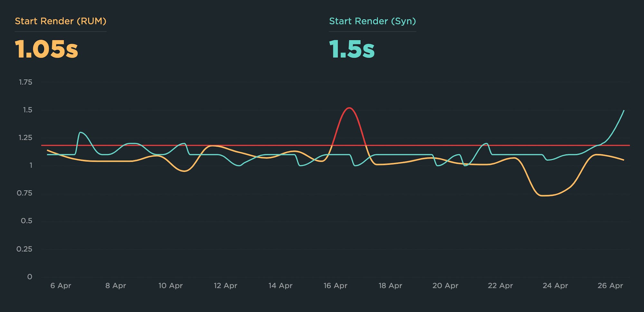Image resolution: width=644 pixels, height=312 pixels.
Task: Click the 0 y-axis baseline label
Action: (x=30, y=277)
